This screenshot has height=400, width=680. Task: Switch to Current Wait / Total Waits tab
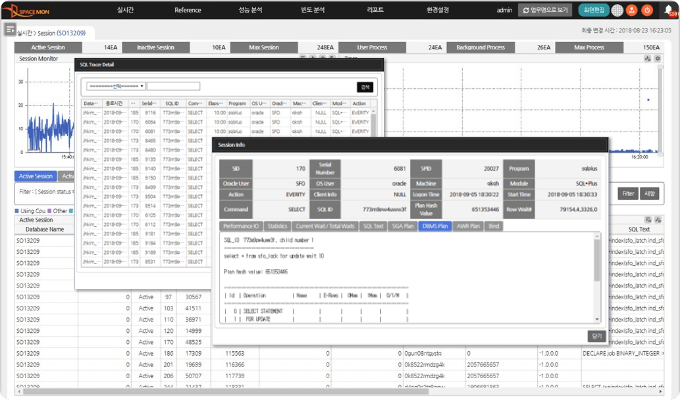[x=325, y=226]
